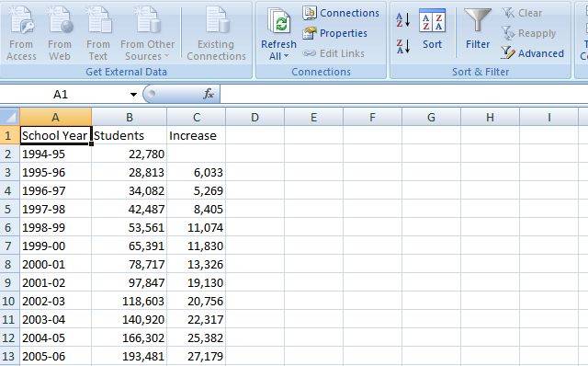
Task: Select column F header
Action: pyautogui.click(x=372, y=117)
